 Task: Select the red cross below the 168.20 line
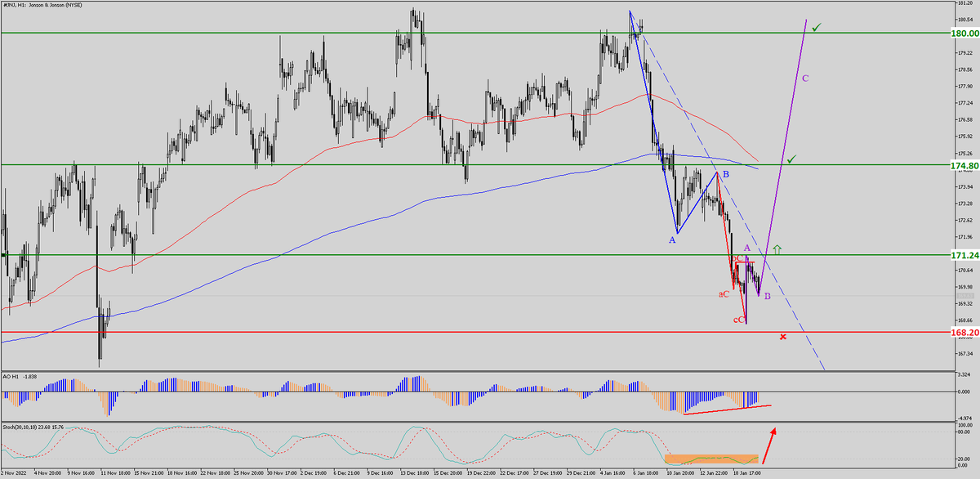(x=783, y=337)
